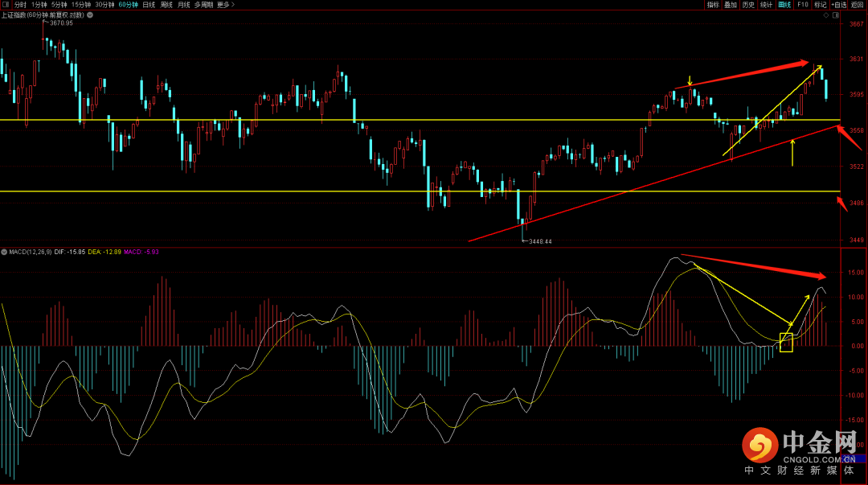
Task: Click the 返回 back button
Action: (857, 5)
